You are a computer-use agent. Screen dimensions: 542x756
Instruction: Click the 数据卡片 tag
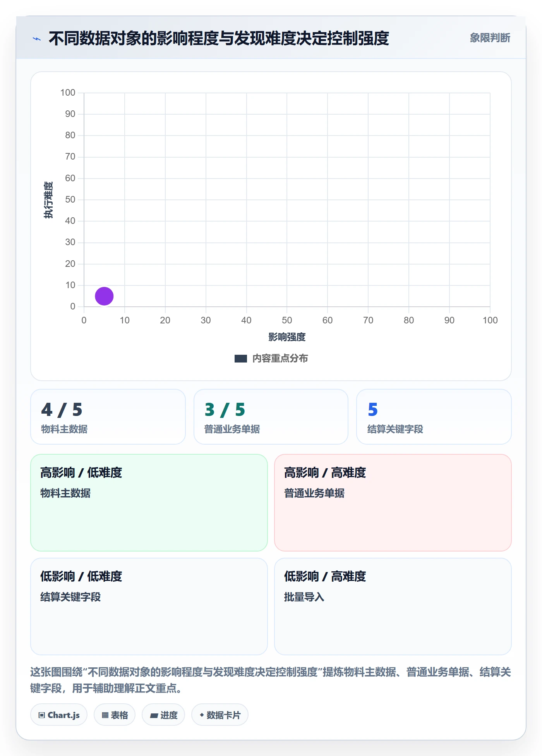pos(220,715)
